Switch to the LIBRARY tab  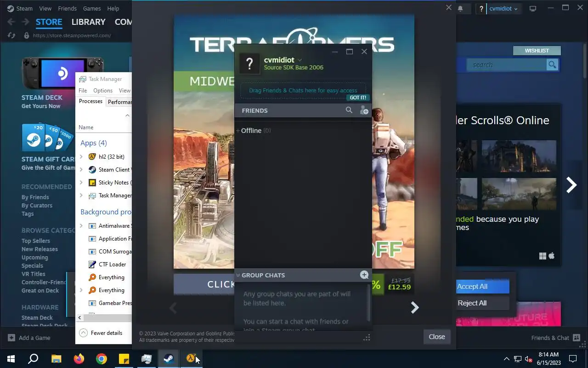88,22
